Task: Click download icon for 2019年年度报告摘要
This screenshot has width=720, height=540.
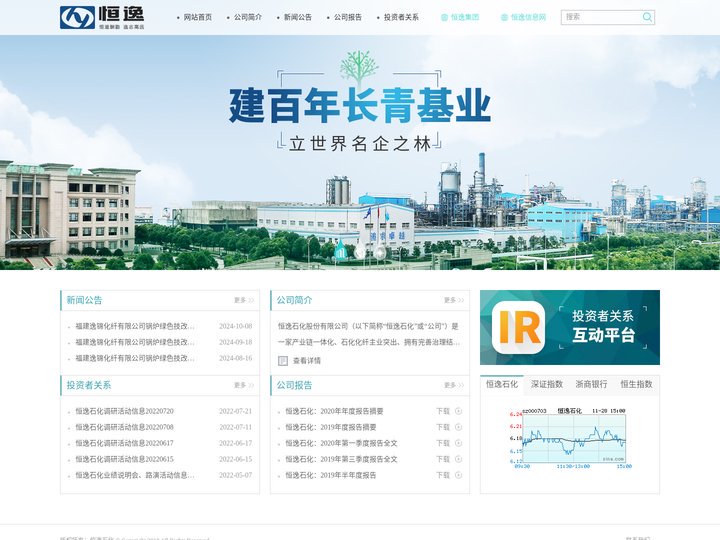Action: click(x=458, y=427)
